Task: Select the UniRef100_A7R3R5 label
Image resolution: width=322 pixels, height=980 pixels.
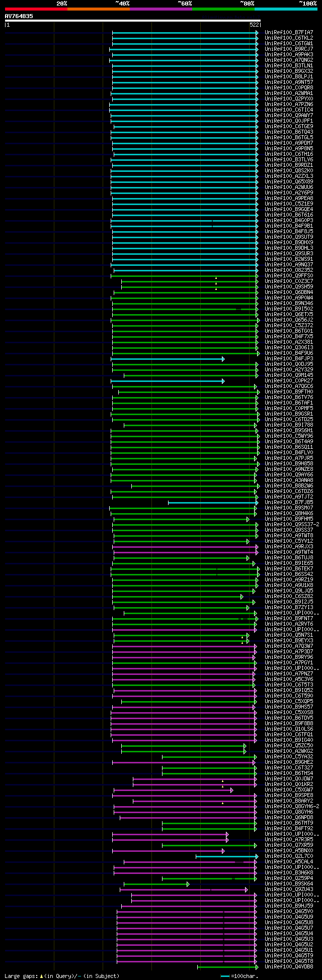Action: (289, 839)
